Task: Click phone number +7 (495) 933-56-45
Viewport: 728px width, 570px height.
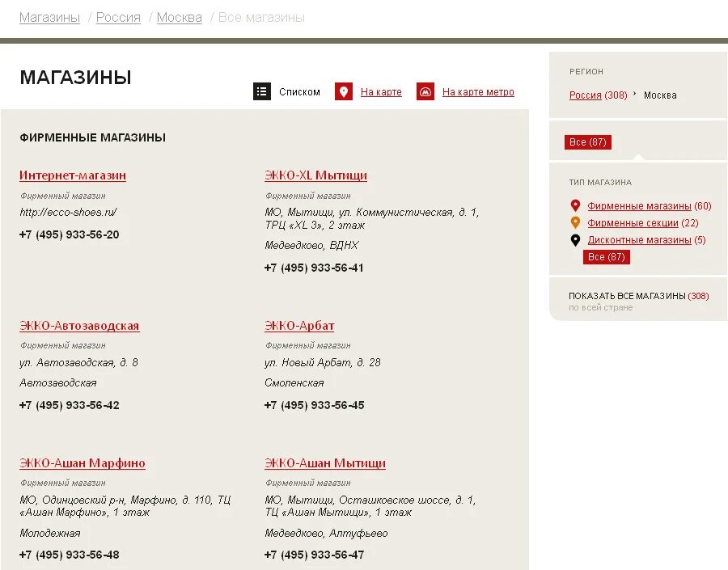Action: pyautogui.click(x=315, y=405)
